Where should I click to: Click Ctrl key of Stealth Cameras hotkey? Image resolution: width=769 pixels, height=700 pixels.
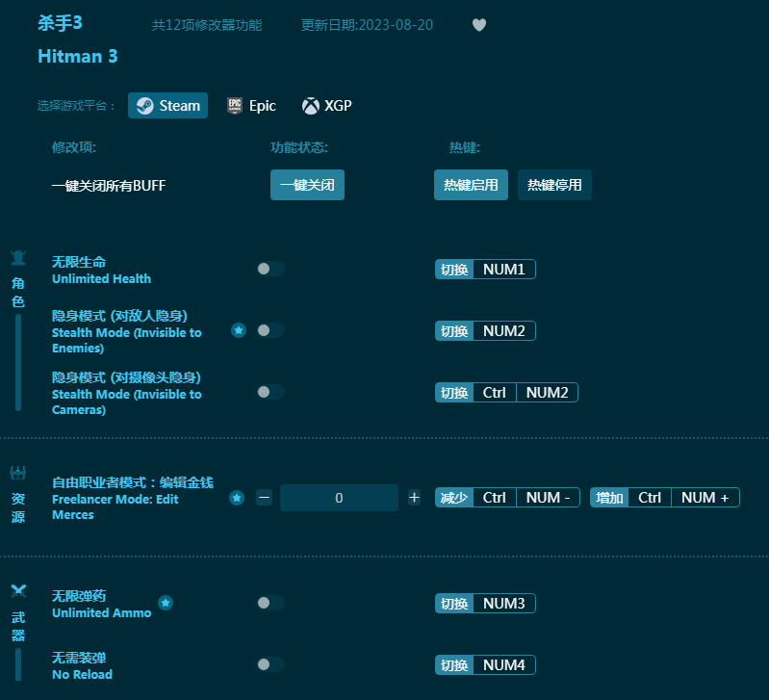click(495, 393)
